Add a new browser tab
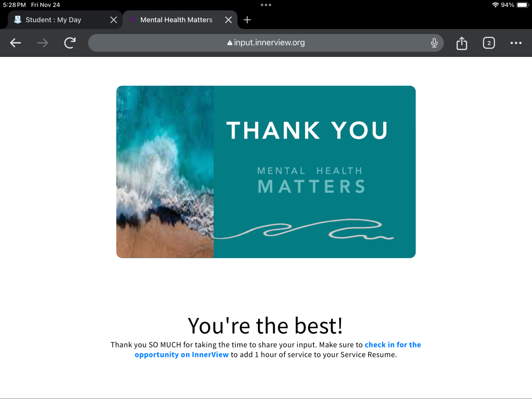Image resolution: width=532 pixels, height=399 pixels. [x=247, y=20]
